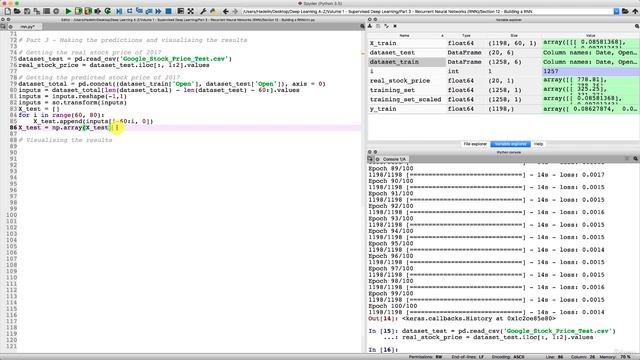Switch to the Variable explorer tab
The image size is (640, 360).
510,144
